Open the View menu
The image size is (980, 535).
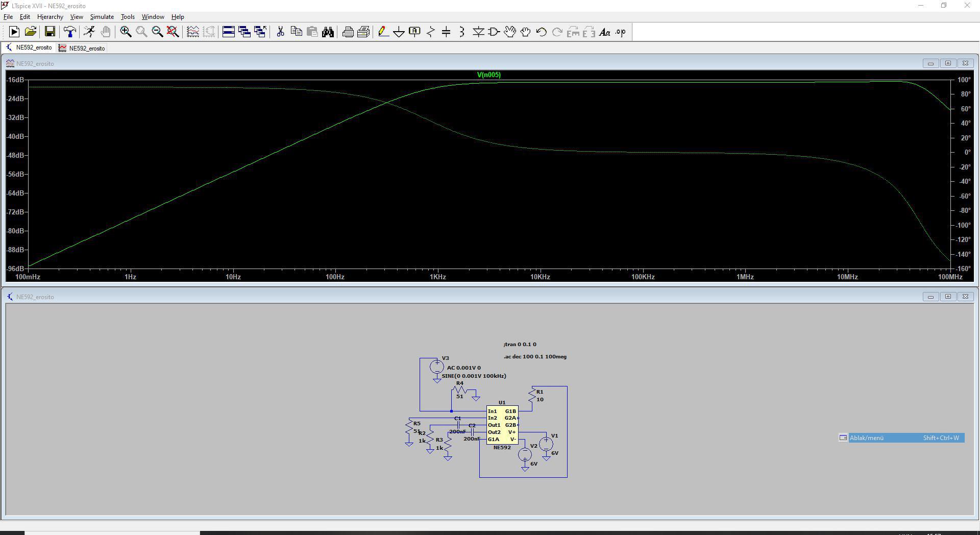77,17
